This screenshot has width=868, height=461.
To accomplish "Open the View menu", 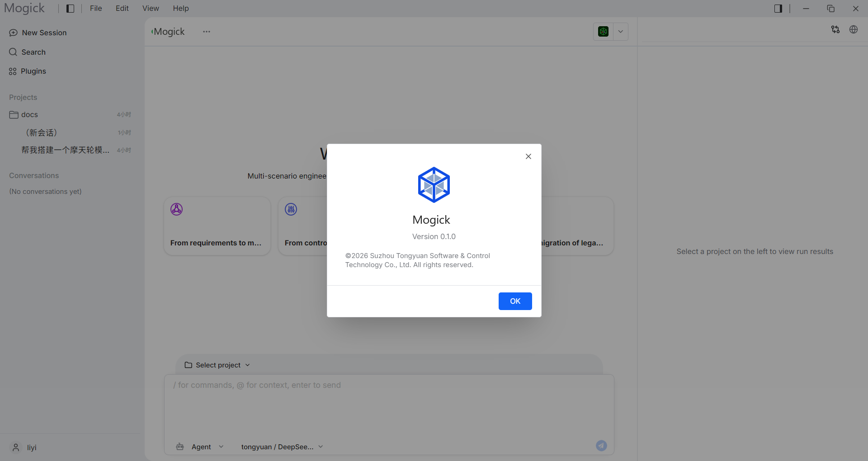I will (x=151, y=9).
